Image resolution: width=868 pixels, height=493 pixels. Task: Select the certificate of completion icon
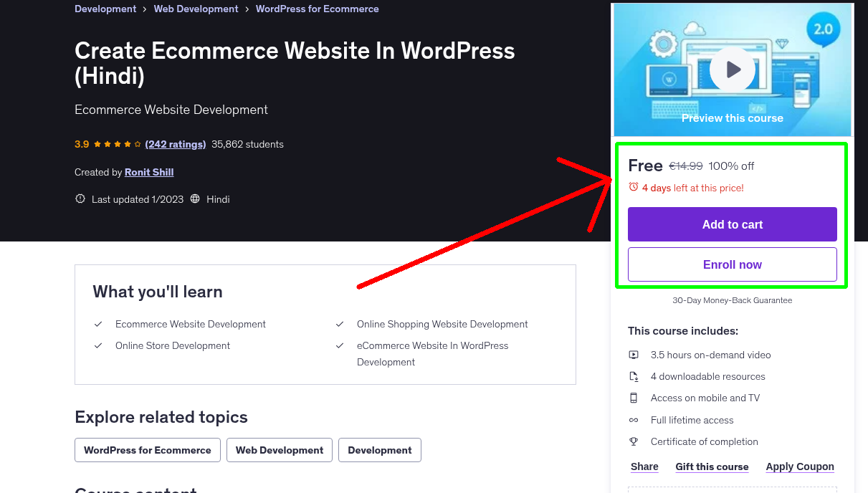[634, 441]
